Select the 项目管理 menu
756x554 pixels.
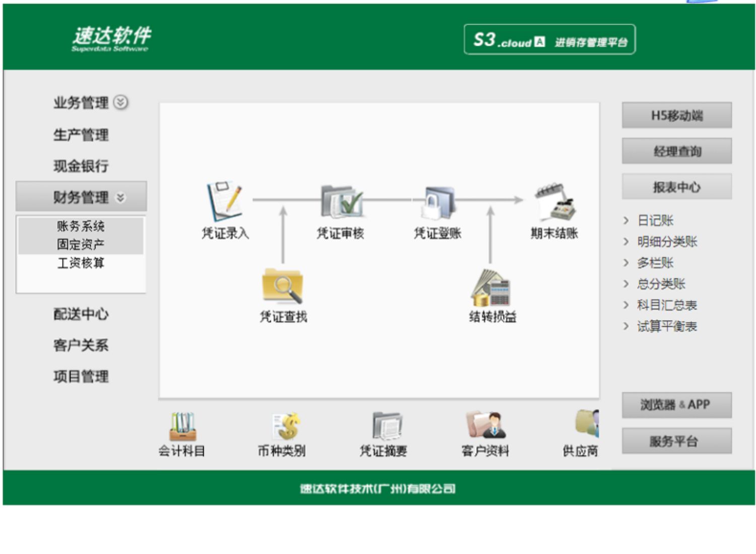click(81, 377)
